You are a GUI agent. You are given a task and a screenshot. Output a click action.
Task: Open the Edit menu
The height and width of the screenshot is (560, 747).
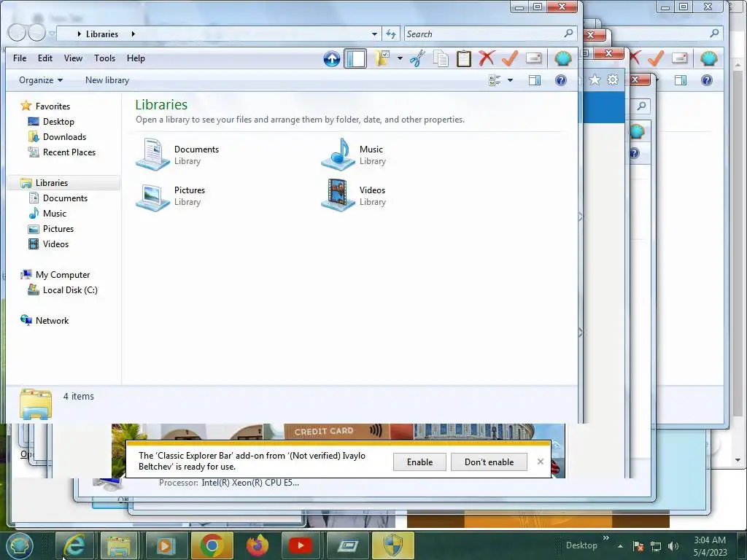click(x=44, y=58)
